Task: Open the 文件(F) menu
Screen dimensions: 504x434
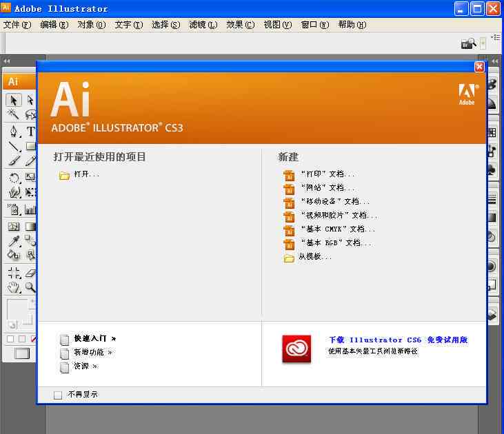Action: pyautogui.click(x=17, y=25)
